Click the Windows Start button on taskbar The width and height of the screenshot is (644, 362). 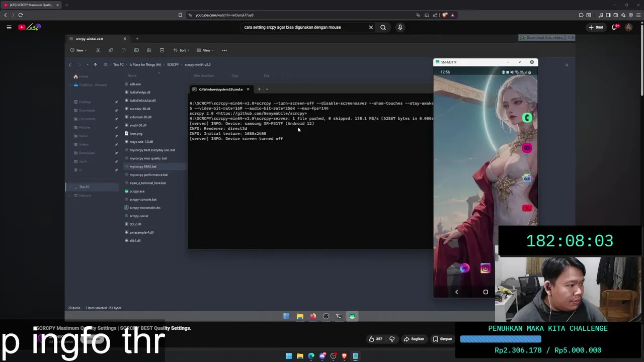coord(289,356)
